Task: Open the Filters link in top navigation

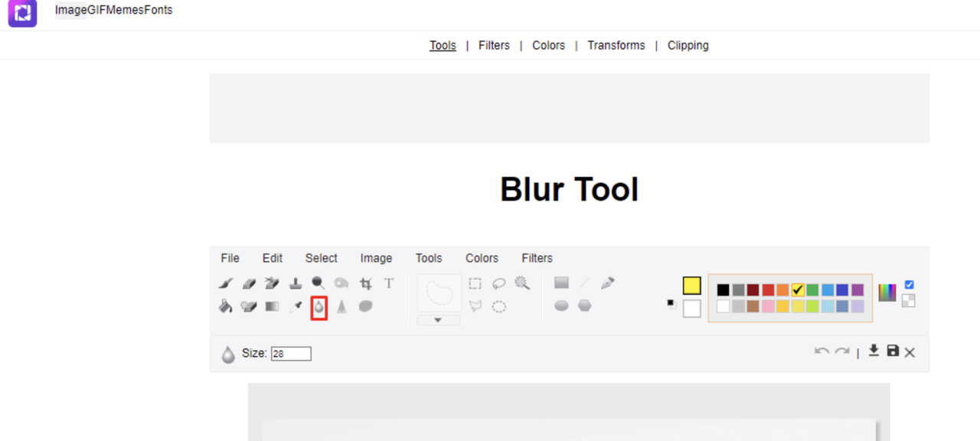Action: [x=494, y=45]
